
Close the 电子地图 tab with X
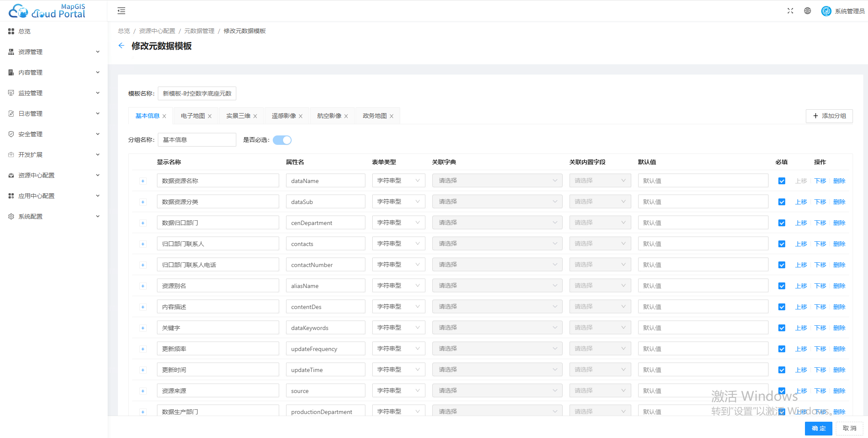210,116
